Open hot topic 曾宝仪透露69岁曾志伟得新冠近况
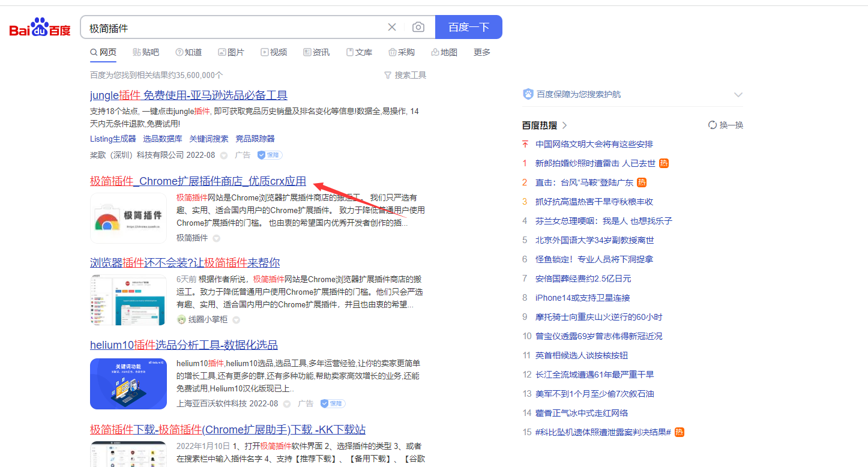 tap(599, 336)
